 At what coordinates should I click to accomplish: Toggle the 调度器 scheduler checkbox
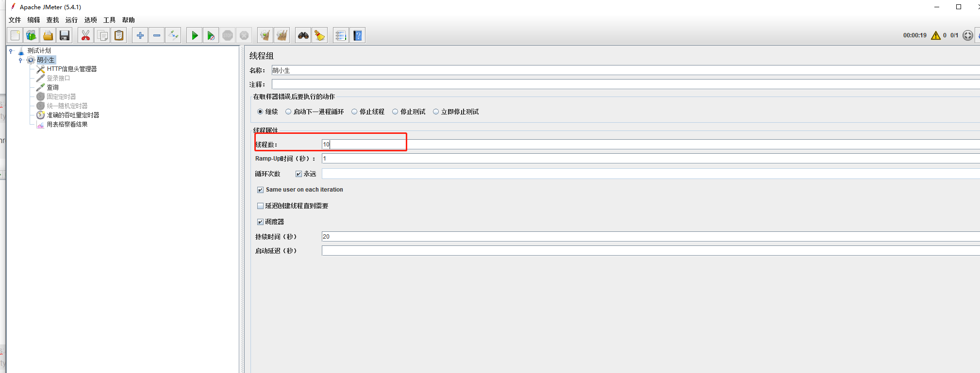click(x=260, y=222)
